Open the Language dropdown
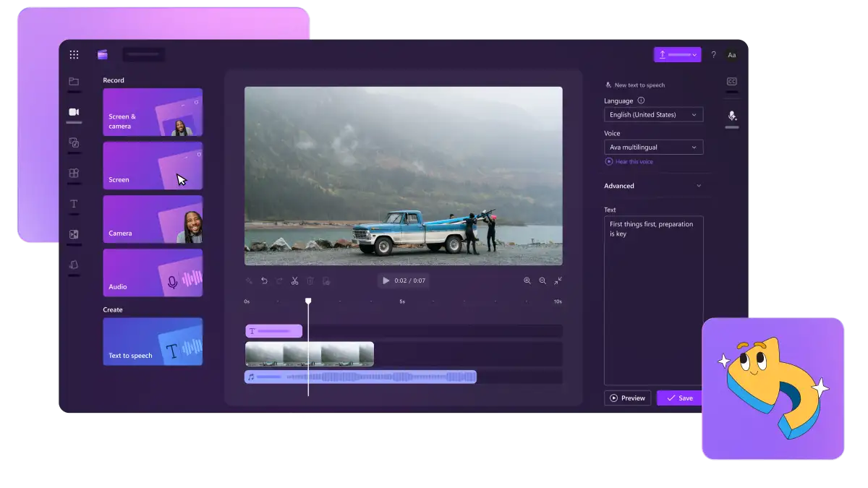This screenshot has width=868, height=488. coord(653,114)
